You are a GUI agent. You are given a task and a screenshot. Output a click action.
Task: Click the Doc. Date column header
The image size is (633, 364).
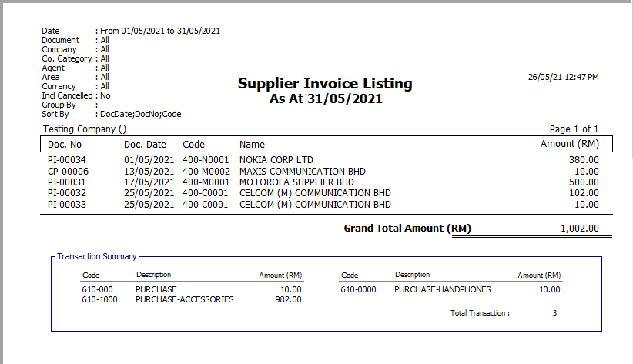(x=145, y=144)
